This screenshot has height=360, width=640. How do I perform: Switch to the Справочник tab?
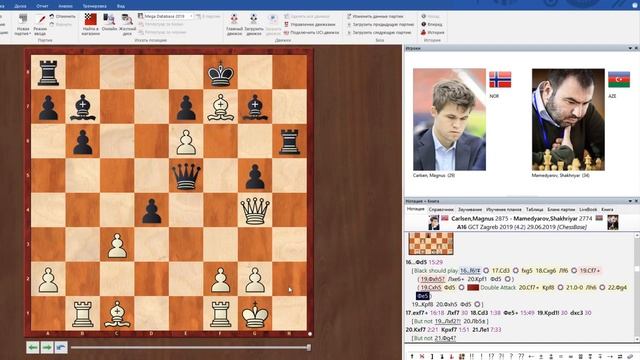441,209
